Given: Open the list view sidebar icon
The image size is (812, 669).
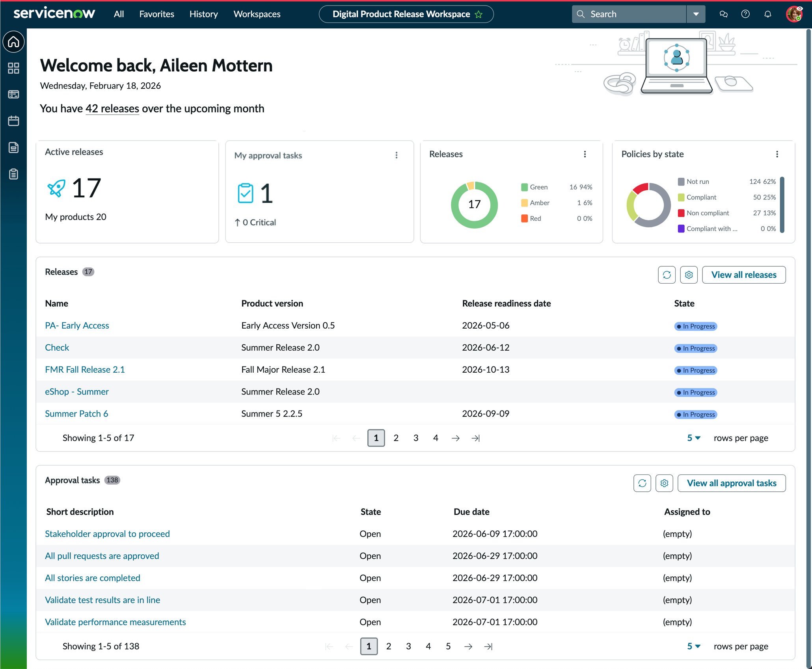Looking at the screenshot, I should point(14,95).
